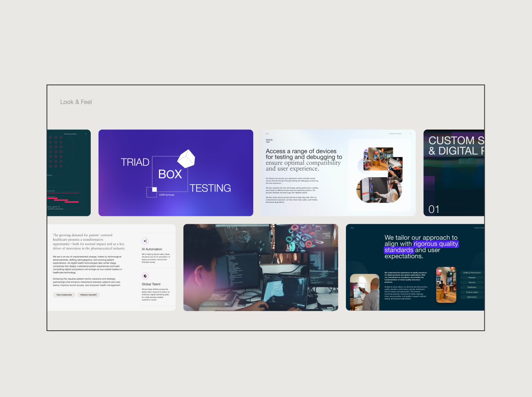Open the Triad Box Testing slide

click(x=176, y=173)
